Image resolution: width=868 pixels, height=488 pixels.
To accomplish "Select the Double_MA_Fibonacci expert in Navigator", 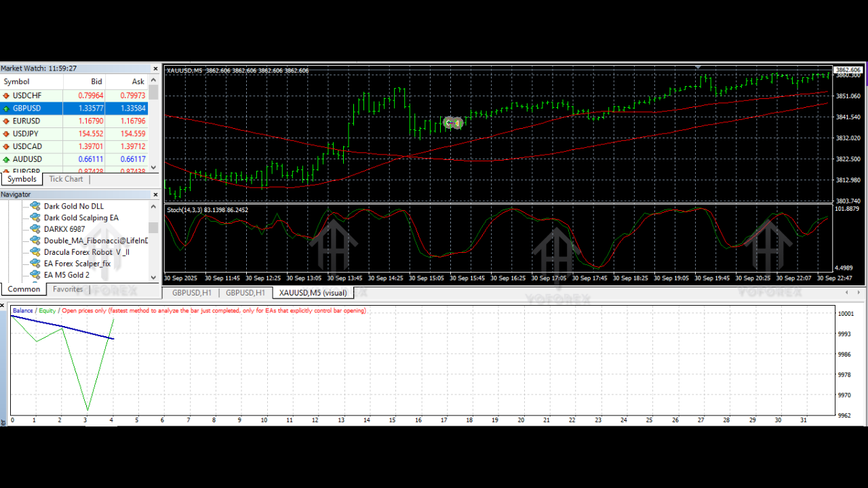I will (96, 241).
